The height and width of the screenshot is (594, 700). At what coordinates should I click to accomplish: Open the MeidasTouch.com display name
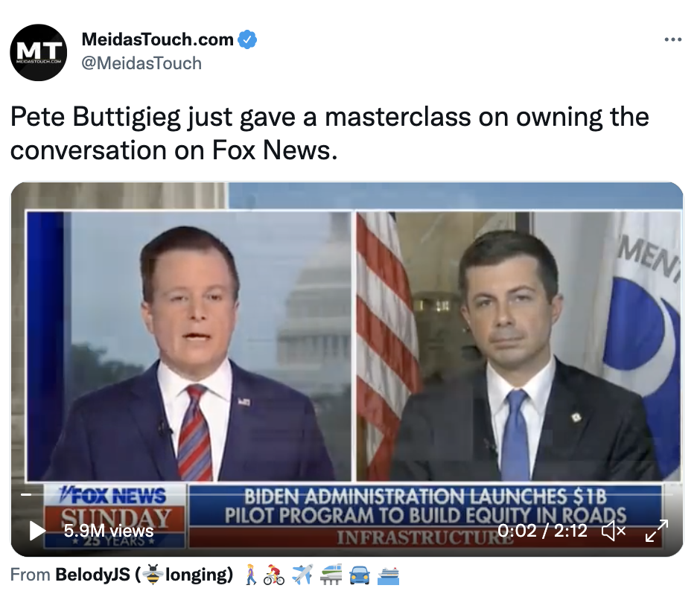pyautogui.click(x=157, y=39)
